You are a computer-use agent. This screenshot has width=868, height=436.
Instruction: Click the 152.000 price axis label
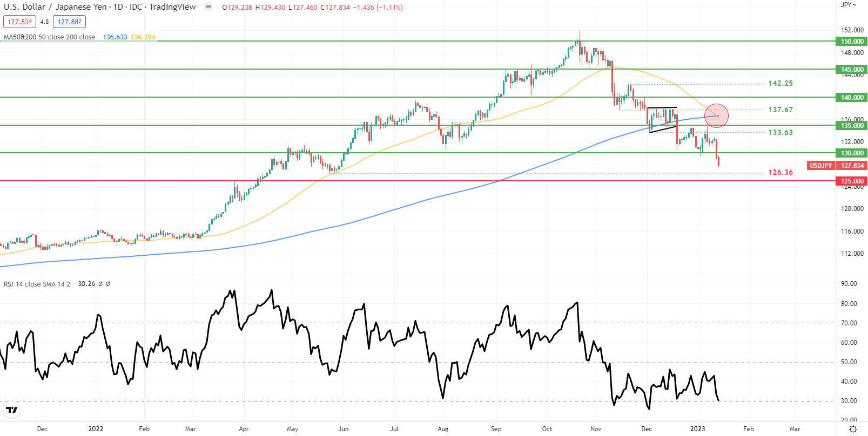pos(852,30)
